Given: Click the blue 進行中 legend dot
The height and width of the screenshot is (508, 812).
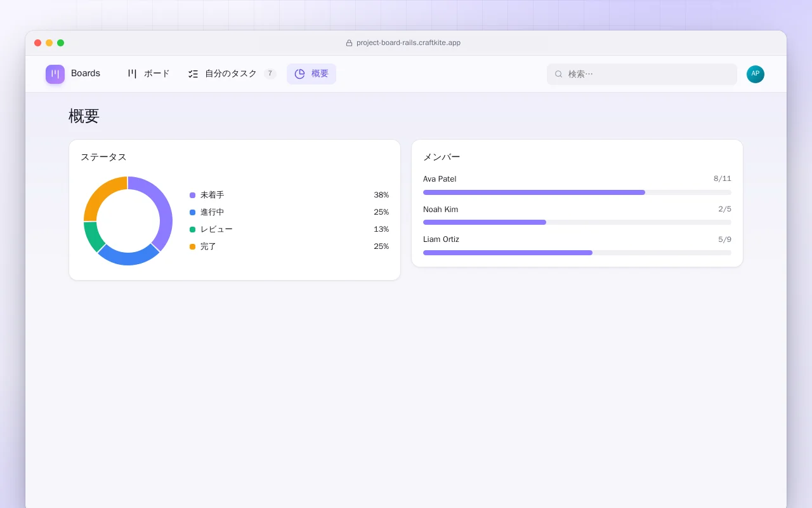Looking at the screenshot, I should tap(193, 213).
